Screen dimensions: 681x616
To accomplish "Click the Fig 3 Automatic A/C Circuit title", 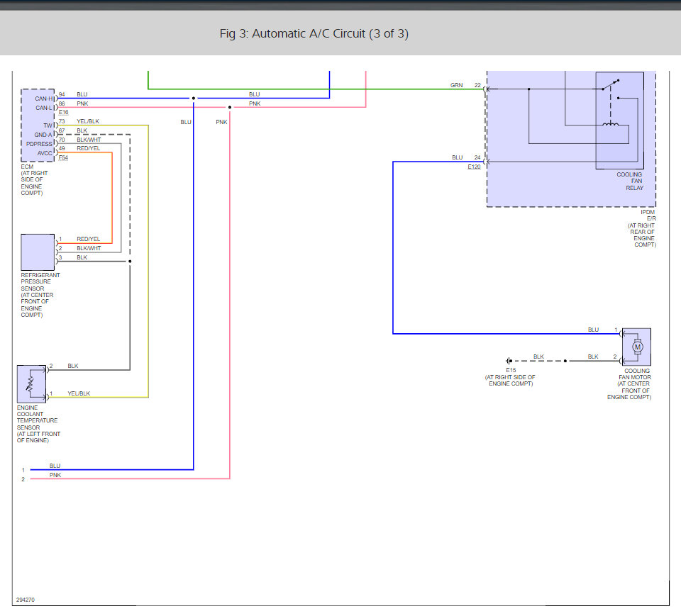I will [314, 34].
